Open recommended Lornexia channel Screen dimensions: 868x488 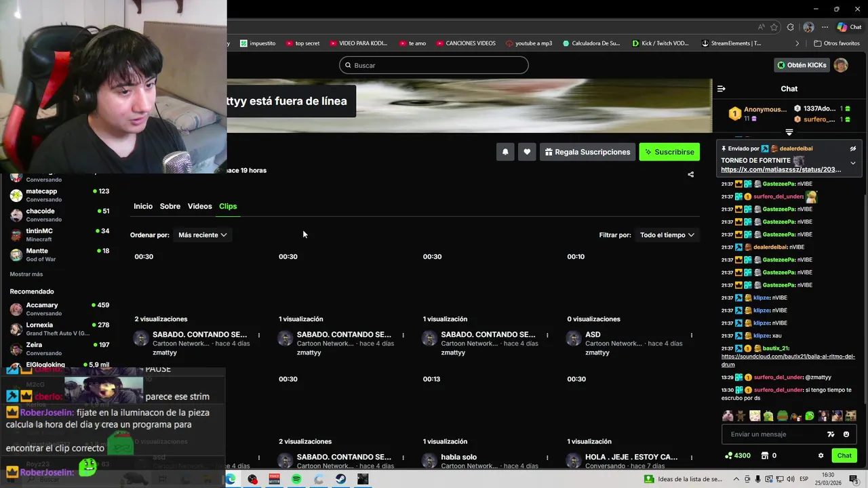click(x=60, y=329)
